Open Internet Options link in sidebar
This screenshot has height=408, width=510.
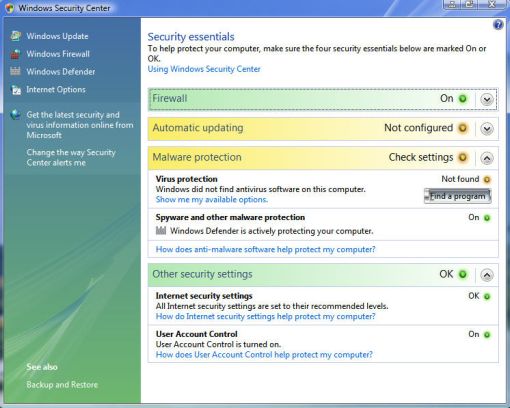coord(56,90)
